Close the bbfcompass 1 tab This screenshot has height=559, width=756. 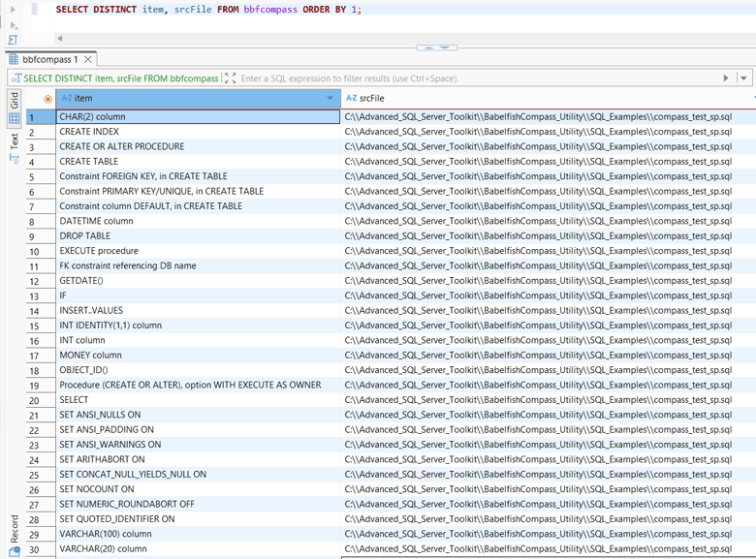88,59
